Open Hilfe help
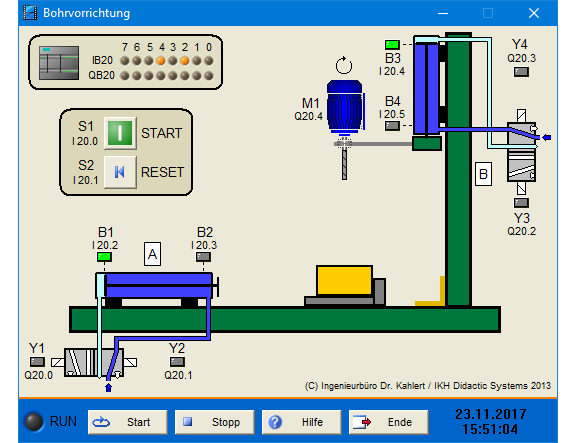 pyautogui.click(x=302, y=422)
